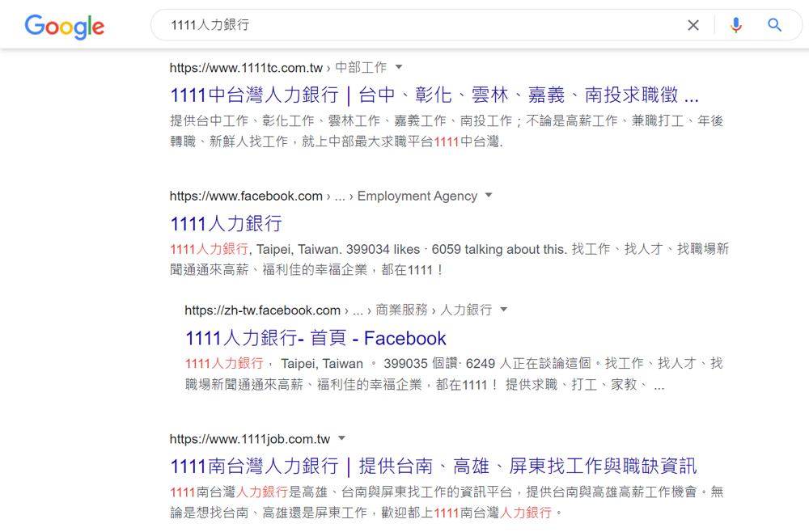Select the 中部工作 breadcrumb text
The height and width of the screenshot is (532, 809).
pyautogui.click(x=361, y=68)
